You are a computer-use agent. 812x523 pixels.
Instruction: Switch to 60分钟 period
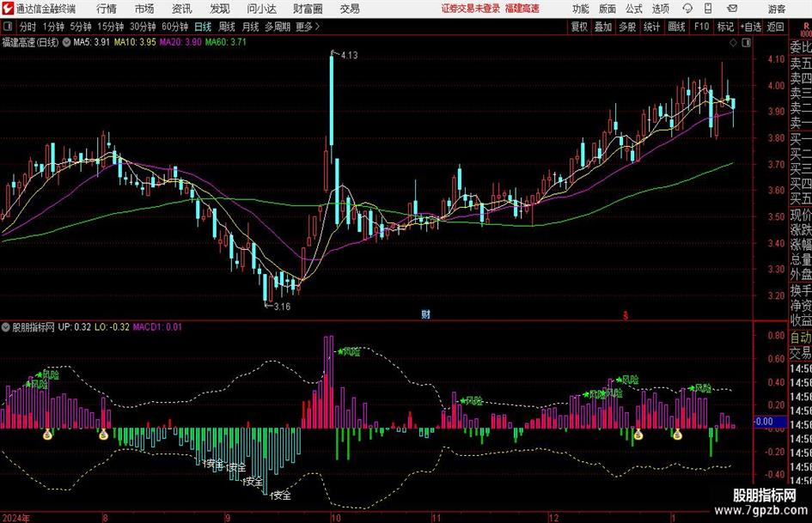point(174,27)
